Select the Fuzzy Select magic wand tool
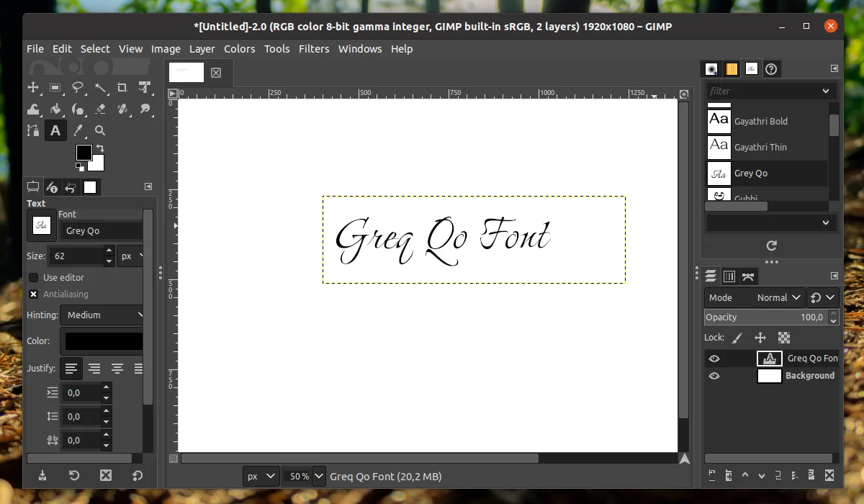 pos(100,87)
